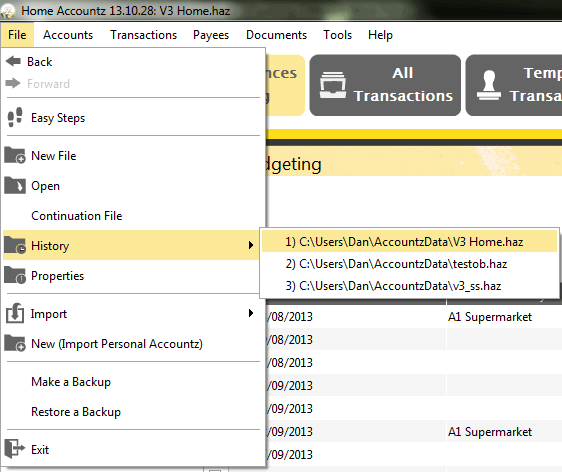562x472 pixels.
Task: Open the Tools menu
Action: point(338,35)
